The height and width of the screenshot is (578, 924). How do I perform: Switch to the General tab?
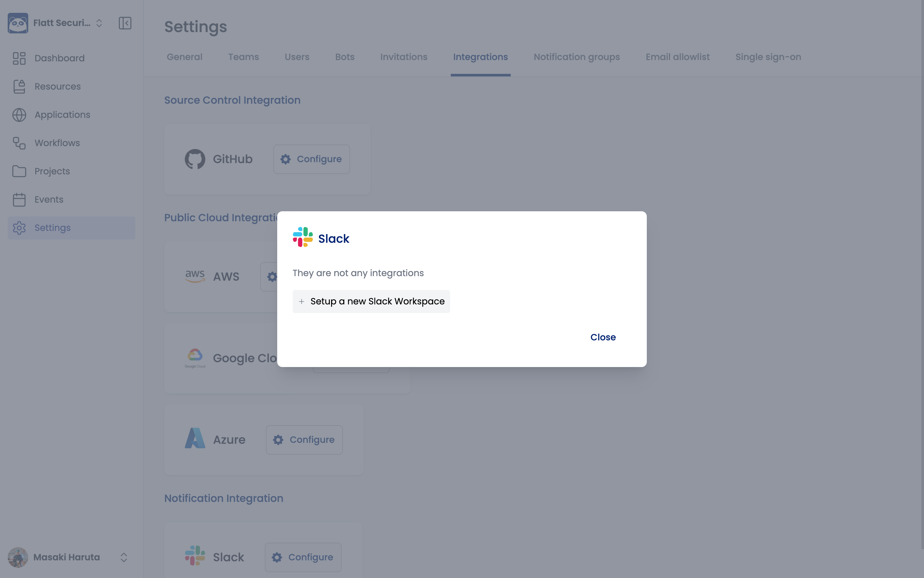184,57
